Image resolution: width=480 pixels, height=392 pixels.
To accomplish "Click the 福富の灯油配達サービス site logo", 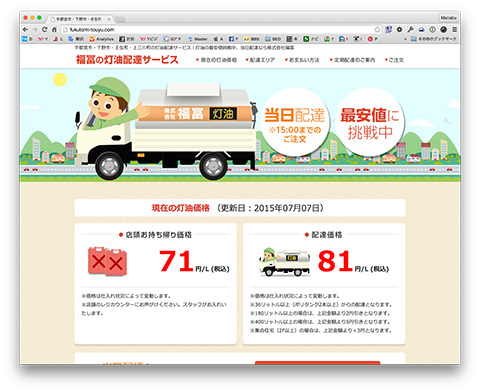I will (127, 60).
